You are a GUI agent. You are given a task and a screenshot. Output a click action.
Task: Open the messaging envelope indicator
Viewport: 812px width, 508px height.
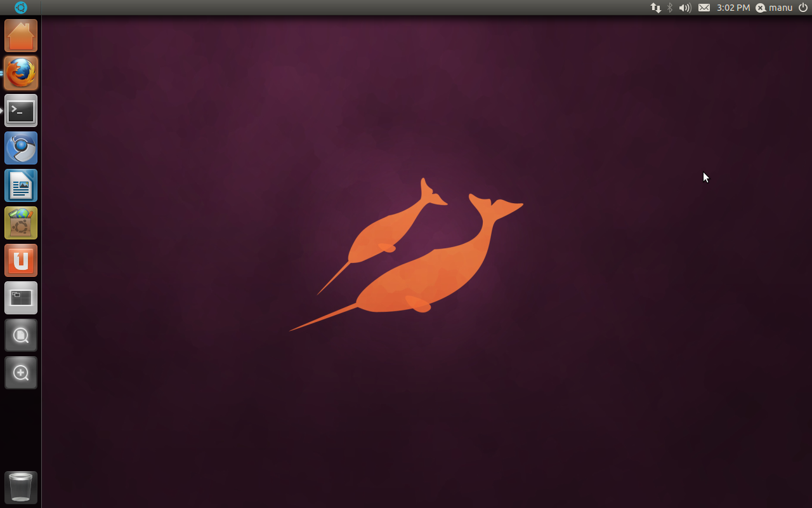click(704, 8)
